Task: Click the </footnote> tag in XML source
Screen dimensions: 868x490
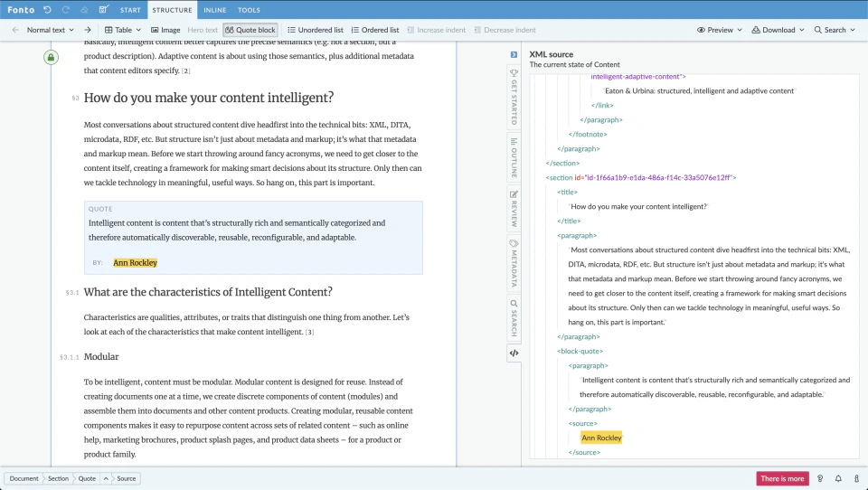Action: tap(588, 134)
